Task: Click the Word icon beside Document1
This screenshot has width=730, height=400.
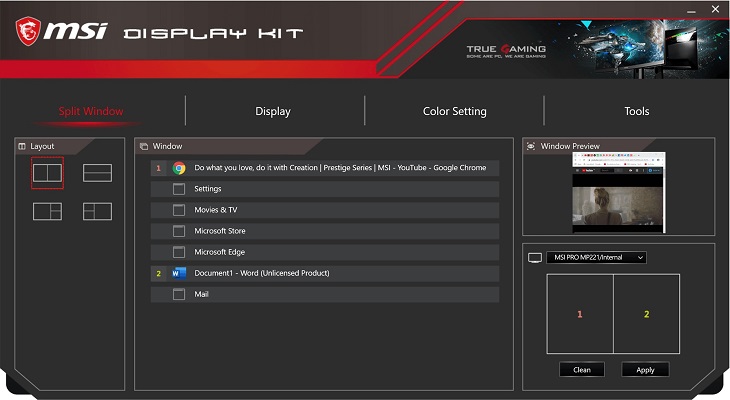Action: click(179, 273)
